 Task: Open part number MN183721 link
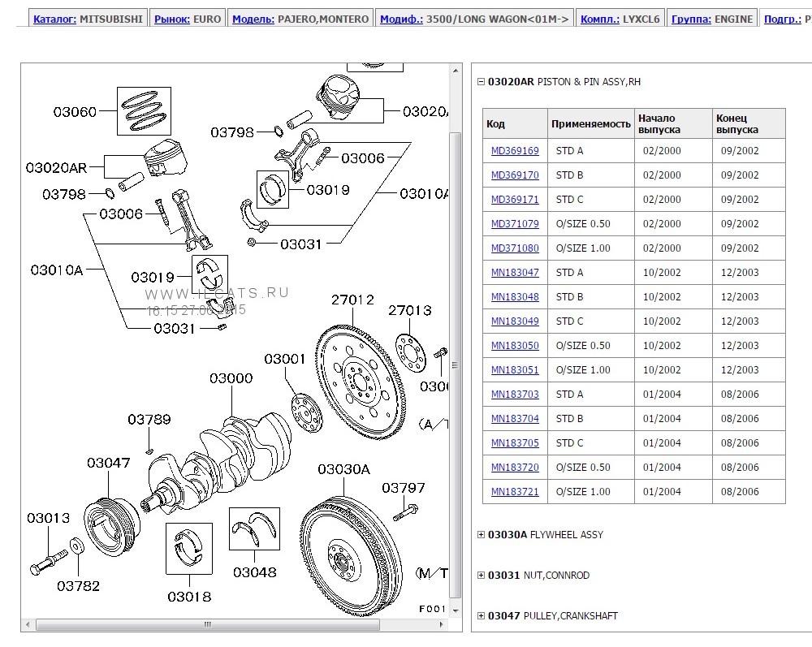coord(515,492)
